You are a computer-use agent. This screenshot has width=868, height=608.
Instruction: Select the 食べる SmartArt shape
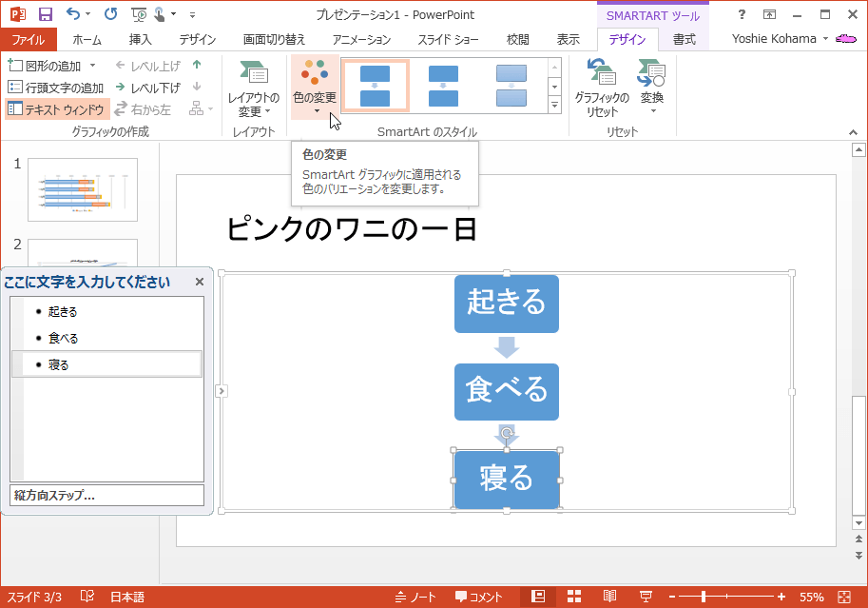coord(507,391)
